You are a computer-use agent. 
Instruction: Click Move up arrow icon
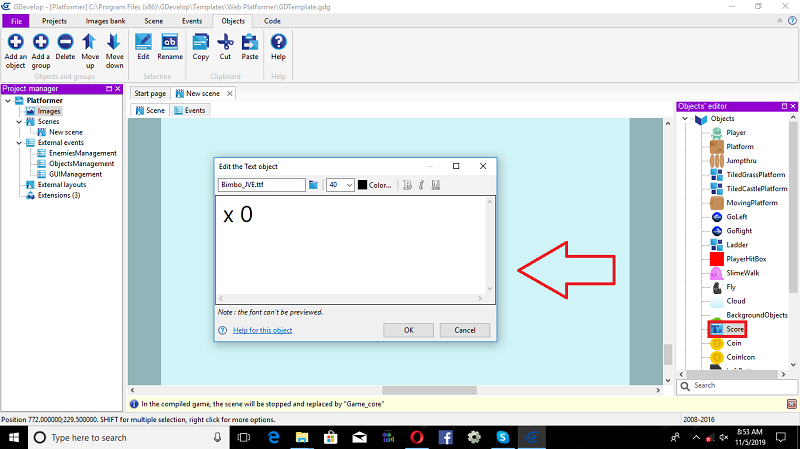point(89,42)
